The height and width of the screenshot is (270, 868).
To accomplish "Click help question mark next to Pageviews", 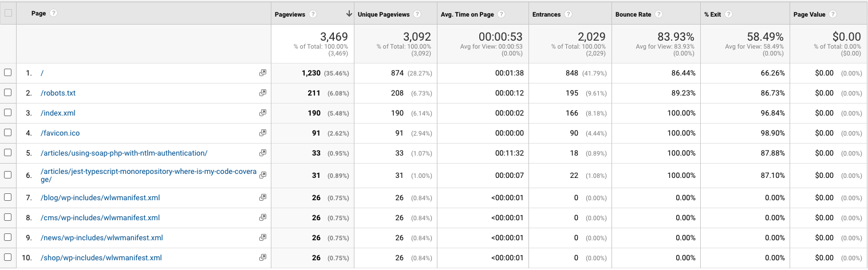I will click(313, 14).
